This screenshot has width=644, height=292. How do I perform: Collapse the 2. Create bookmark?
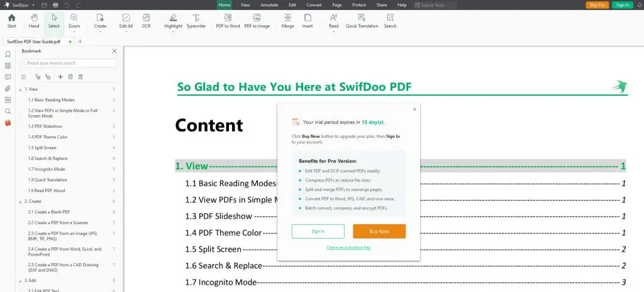(20, 201)
